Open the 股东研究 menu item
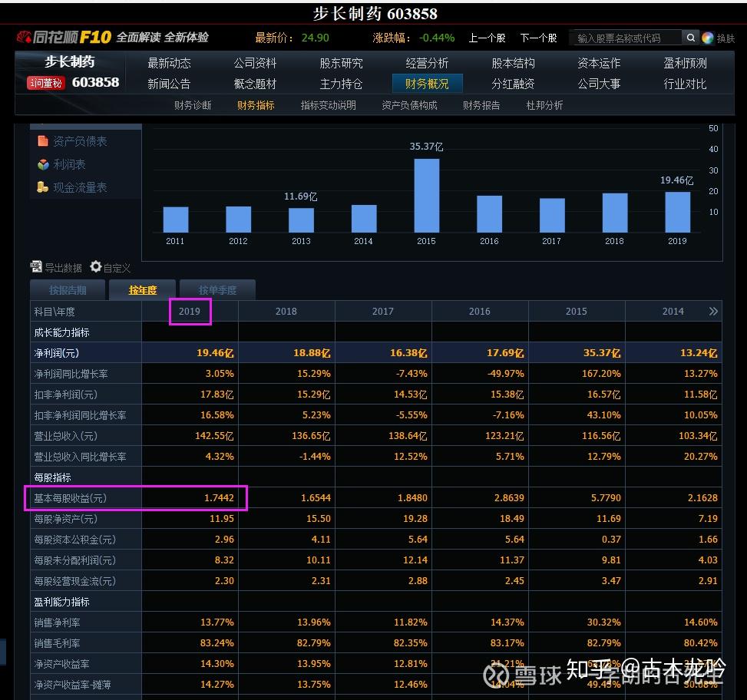Image resolution: width=747 pixels, height=700 pixels. coord(341,63)
